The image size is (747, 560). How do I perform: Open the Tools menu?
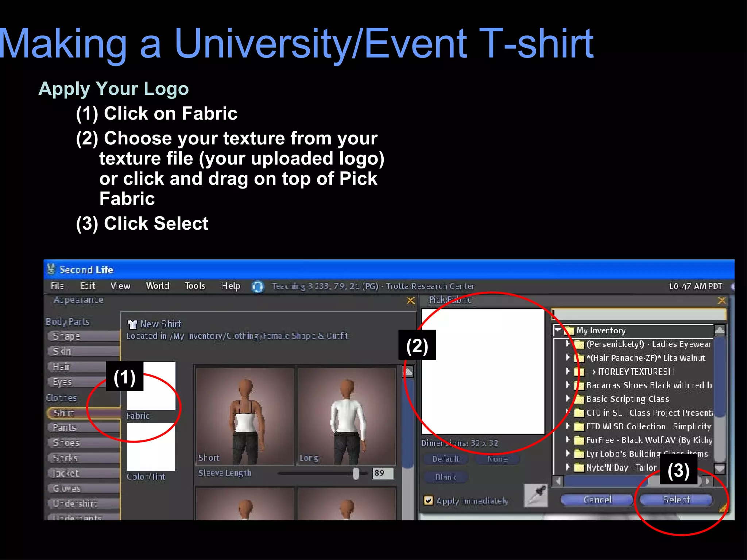click(x=195, y=286)
